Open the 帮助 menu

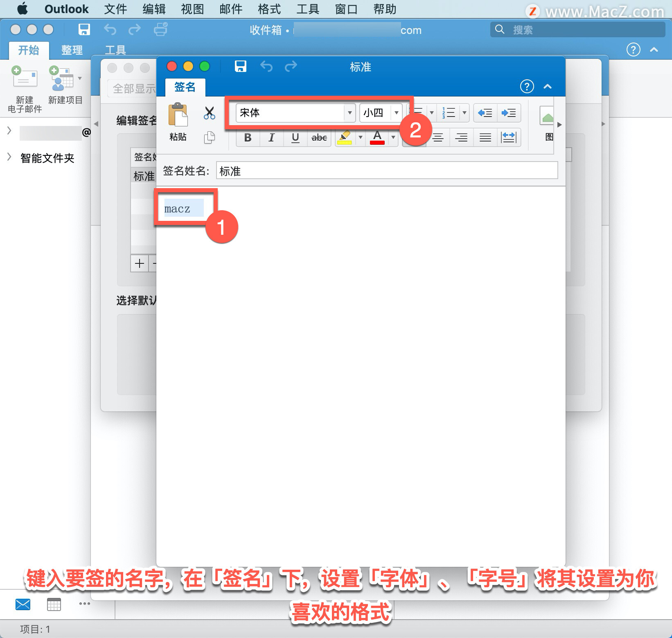tap(385, 9)
